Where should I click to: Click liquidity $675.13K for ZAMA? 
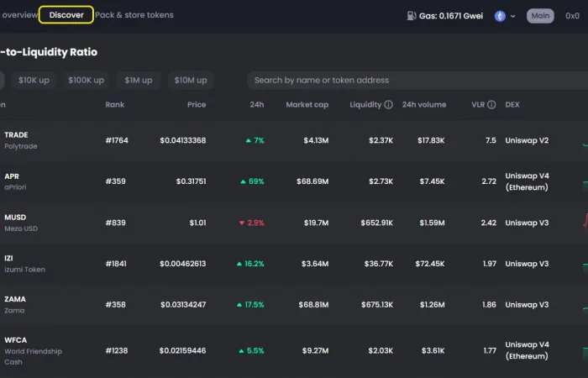[x=377, y=304]
